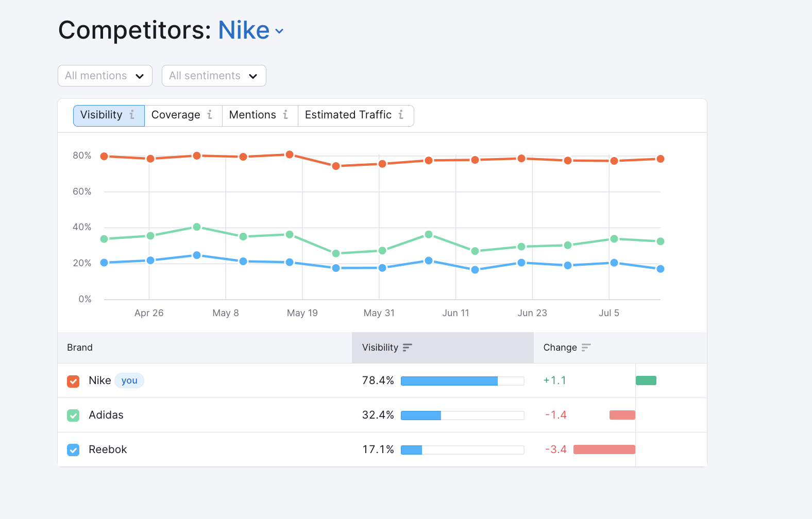Disable the Reebok brand checkbox
This screenshot has height=519, width=812.
pos(73,450)
